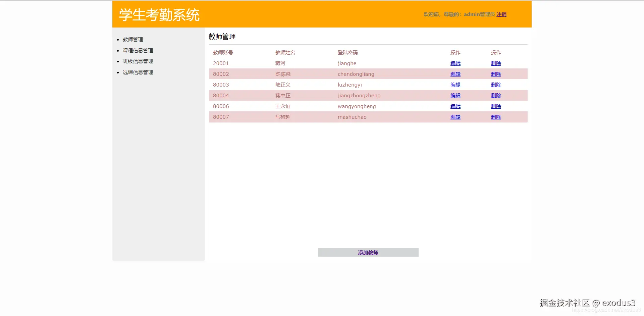Click the 教师账号 column header

pyautogui.click(x=223, y=53)
